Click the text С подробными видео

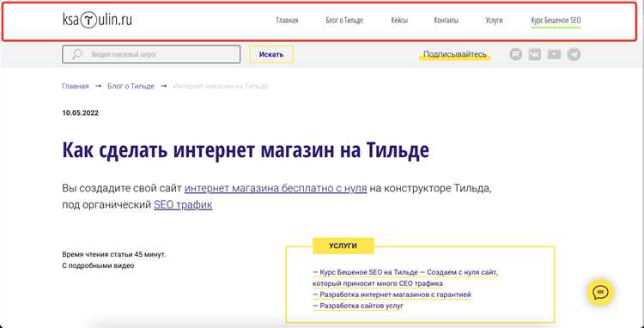[98, 265]
